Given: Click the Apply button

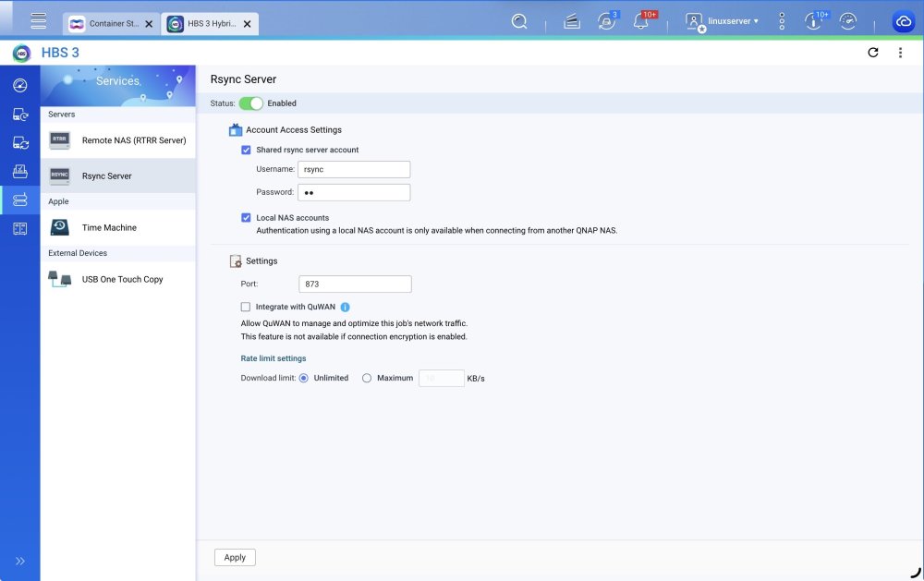Looking at the screenshot, I should click(235, 557).
